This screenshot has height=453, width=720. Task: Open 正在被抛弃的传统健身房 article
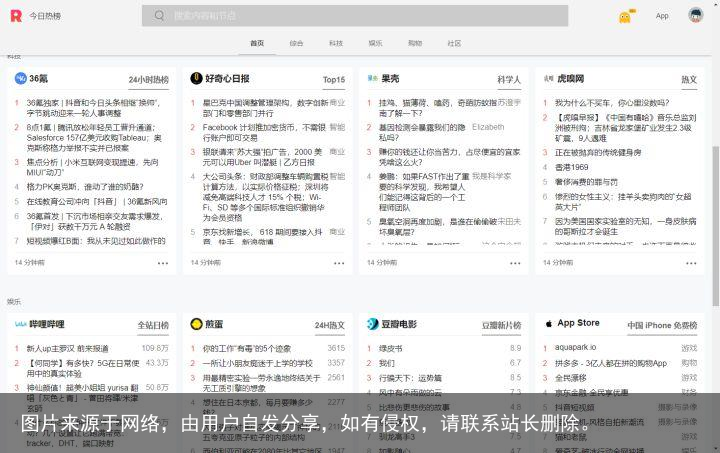tap(597, 152)
